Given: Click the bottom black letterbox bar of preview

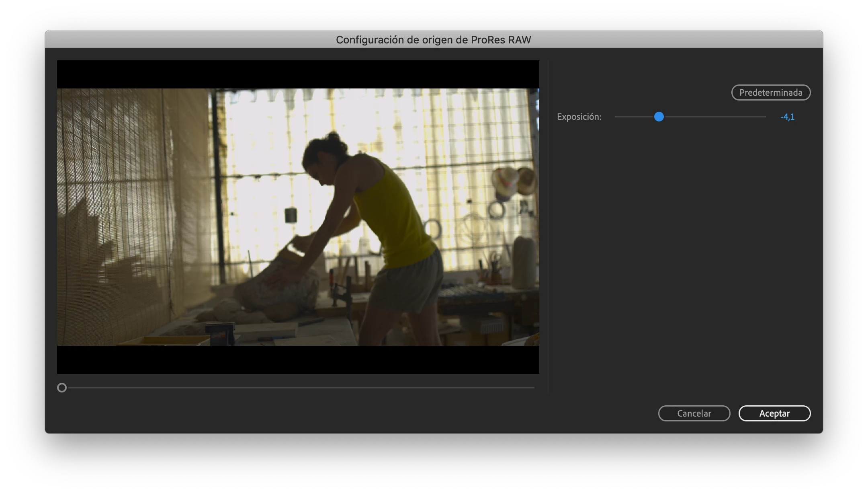Looking at the screenshot, I should pyautogui.click(x=297, y=360).
